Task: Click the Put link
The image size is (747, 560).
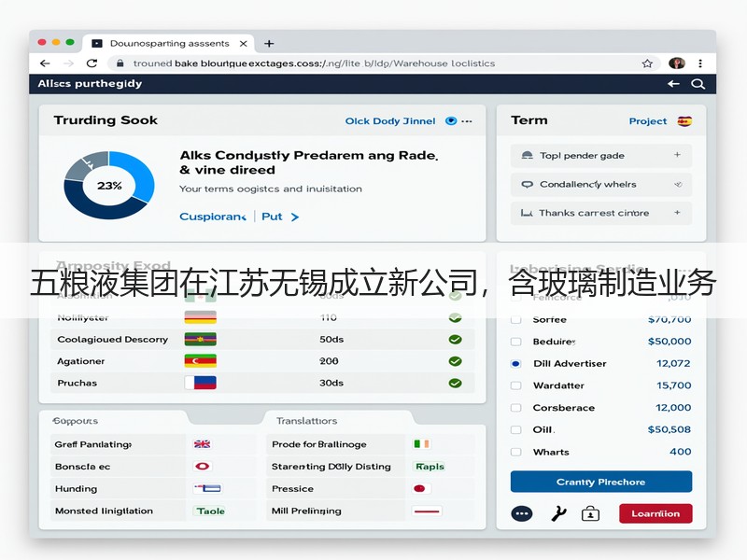Action: tap(272, 217)
